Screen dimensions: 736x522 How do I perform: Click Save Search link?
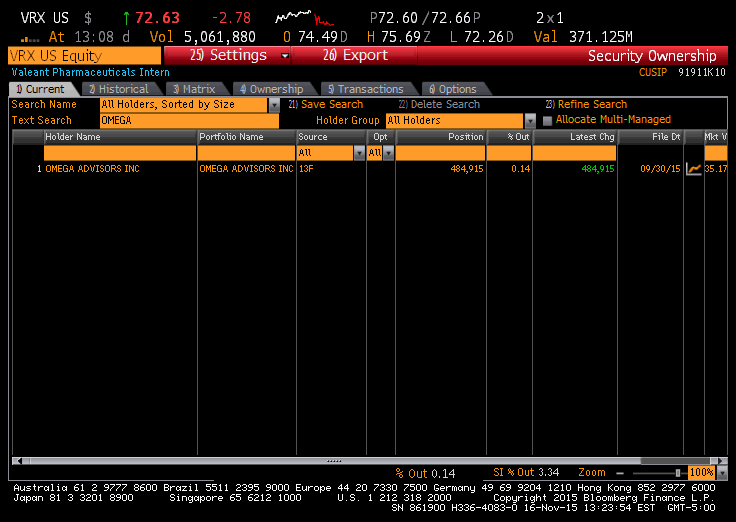click(326, 104)
